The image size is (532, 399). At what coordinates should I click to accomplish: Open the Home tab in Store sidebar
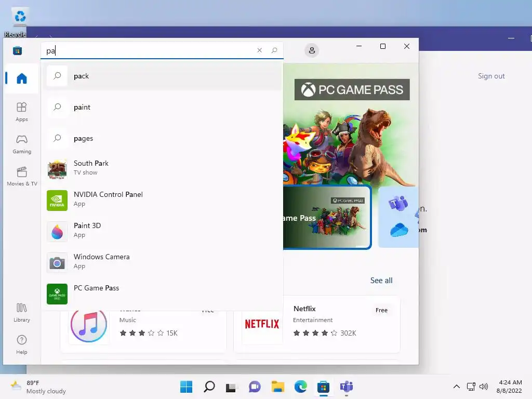coord(22,78)
